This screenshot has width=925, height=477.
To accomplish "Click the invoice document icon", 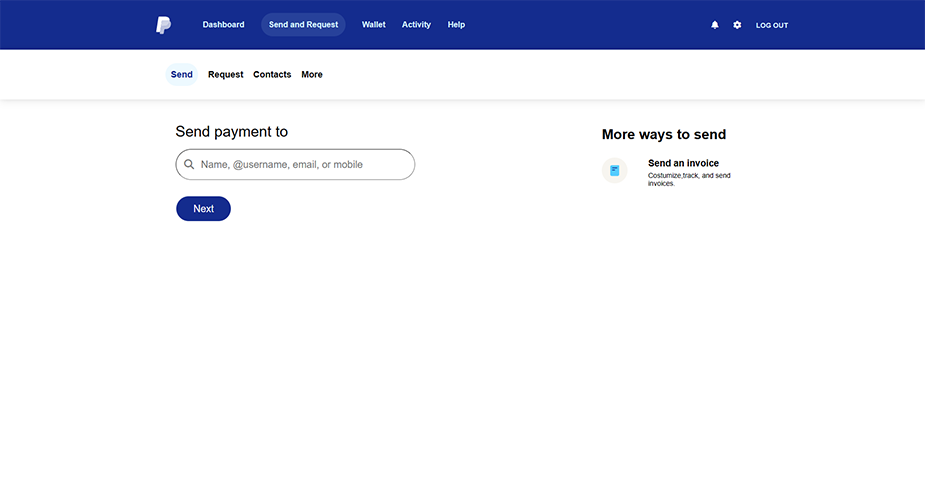I will (x=614, y=170).
